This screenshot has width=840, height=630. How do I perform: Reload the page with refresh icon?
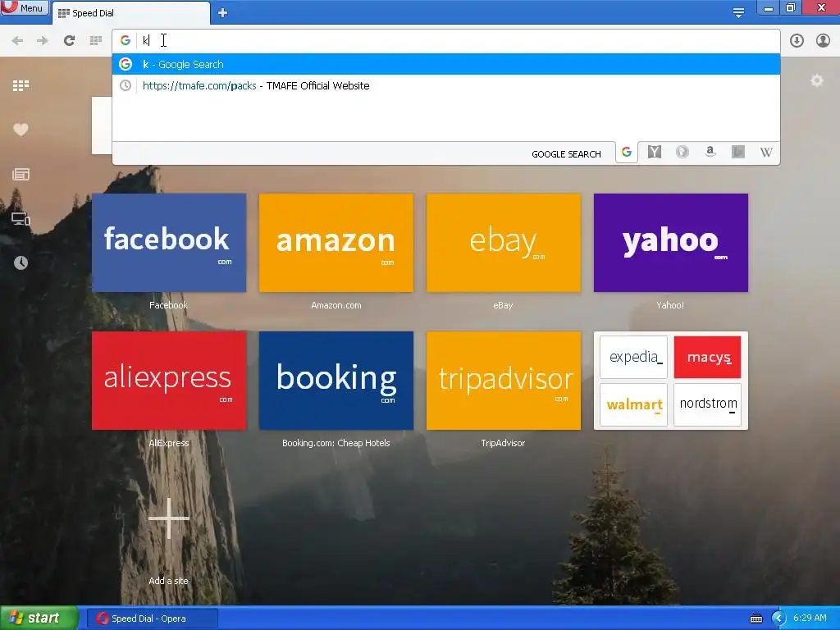69,41
